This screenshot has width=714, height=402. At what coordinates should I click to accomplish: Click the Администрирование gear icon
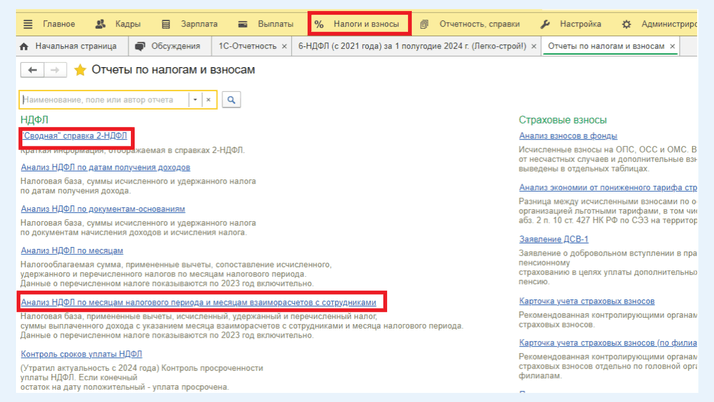tap(627, 24)
